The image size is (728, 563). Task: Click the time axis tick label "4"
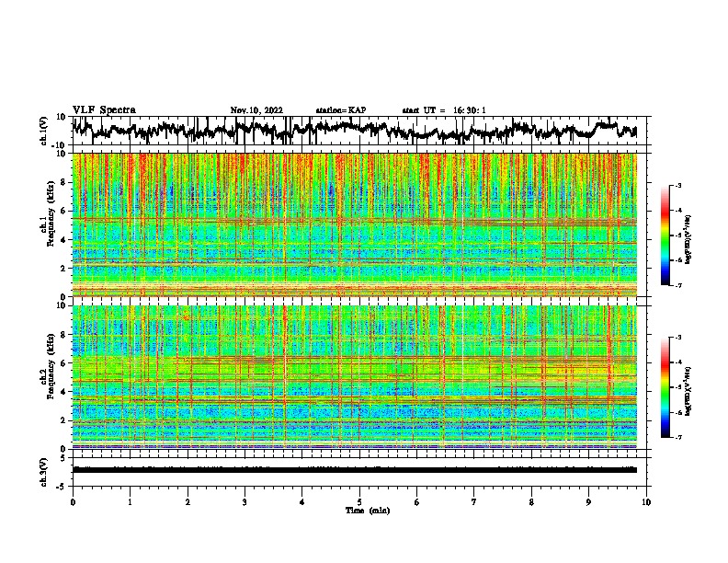click(302, 502)
